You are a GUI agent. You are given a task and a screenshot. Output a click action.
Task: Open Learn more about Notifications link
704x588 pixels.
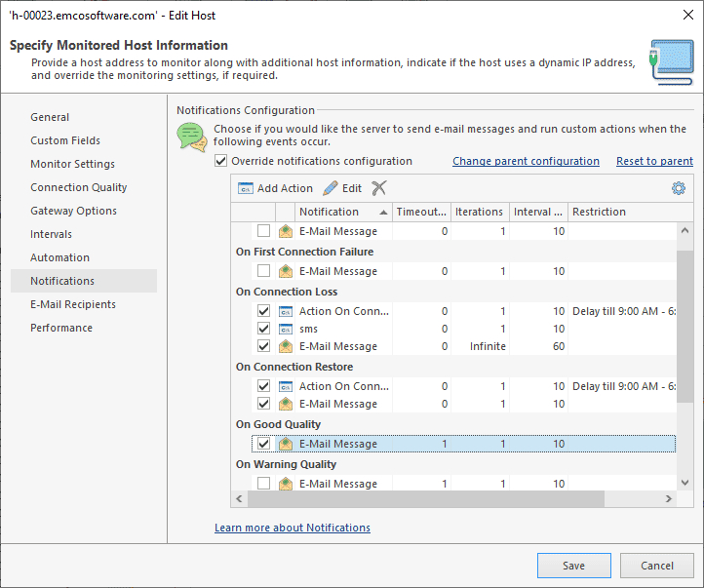click(x=293, y=528)
